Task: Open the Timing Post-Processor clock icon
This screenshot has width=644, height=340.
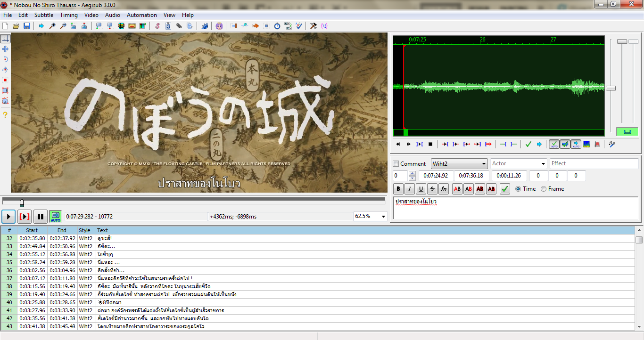Action: 277,26
